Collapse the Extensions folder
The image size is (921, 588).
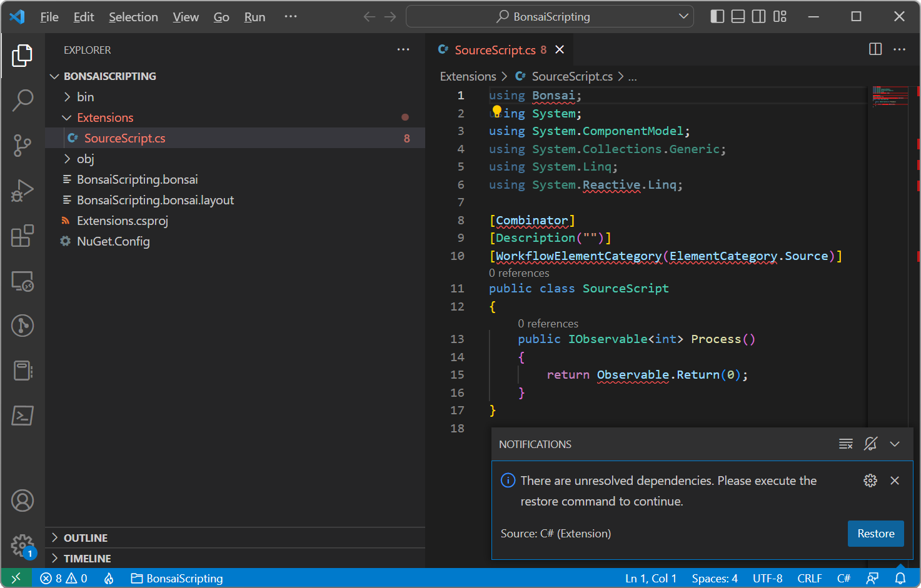235,117
